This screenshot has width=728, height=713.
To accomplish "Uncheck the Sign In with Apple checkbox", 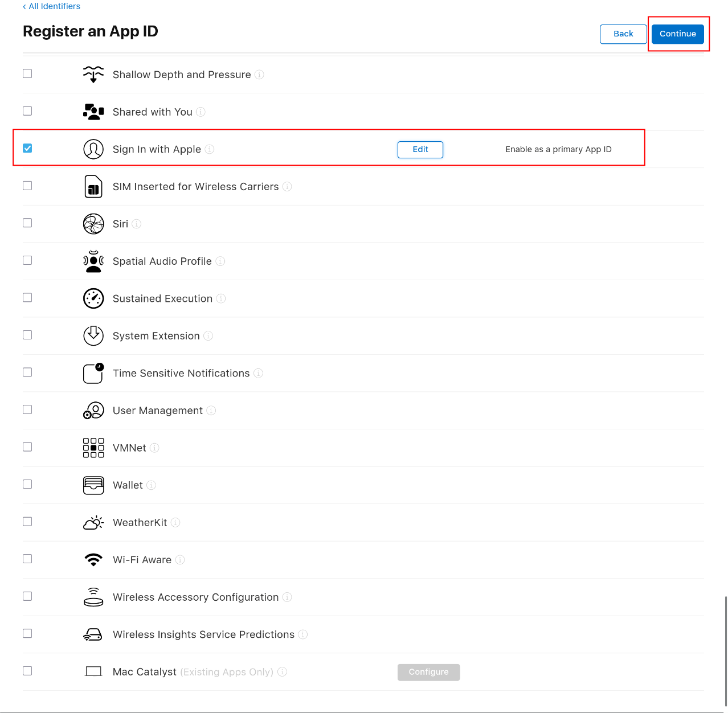I will pos(27,147).
